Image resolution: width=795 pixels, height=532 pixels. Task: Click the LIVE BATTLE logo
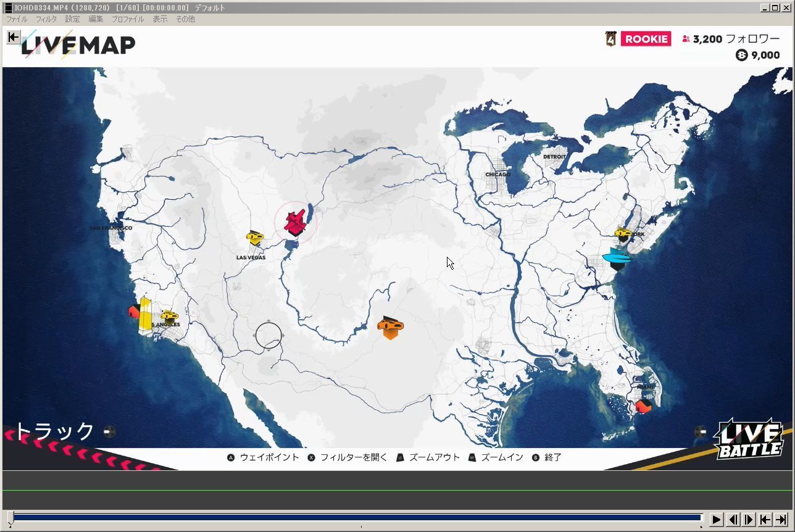[x=748, y=439]
